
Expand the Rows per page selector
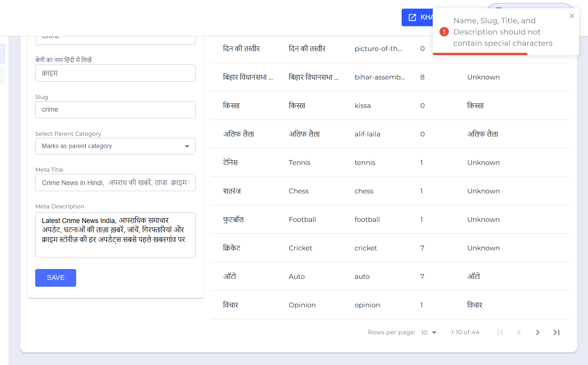(429, 332)
